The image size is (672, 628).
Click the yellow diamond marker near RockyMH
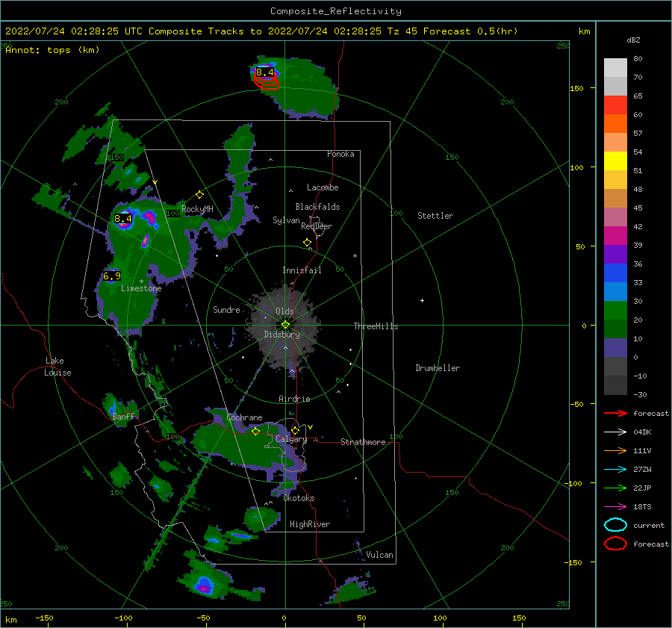199,195
